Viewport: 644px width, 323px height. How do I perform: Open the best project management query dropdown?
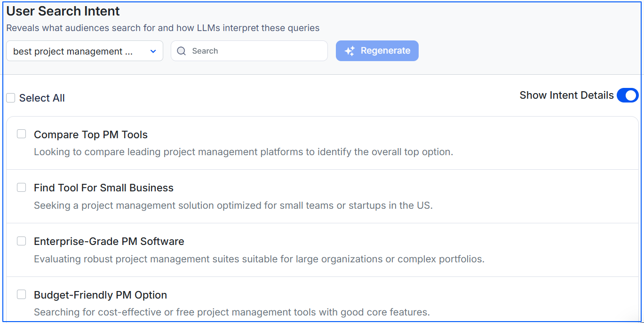(x=85, y=51)
